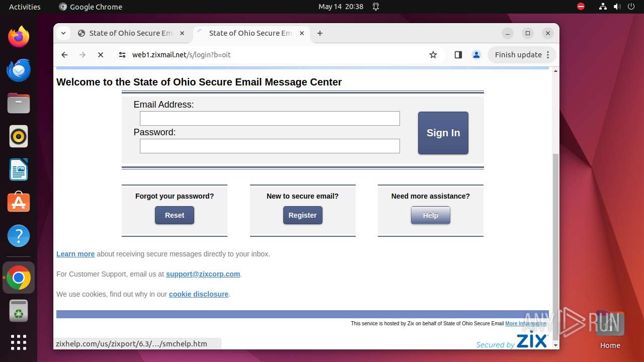This screenshot has height=362, width=644.
Task: Click the scrollbar down arrow
Action: point(555,345)
